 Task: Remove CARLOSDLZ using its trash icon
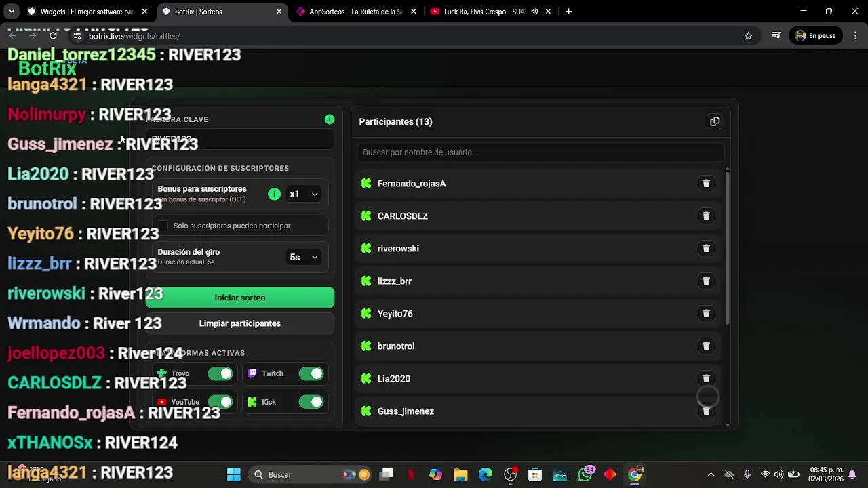pos(706,216)
